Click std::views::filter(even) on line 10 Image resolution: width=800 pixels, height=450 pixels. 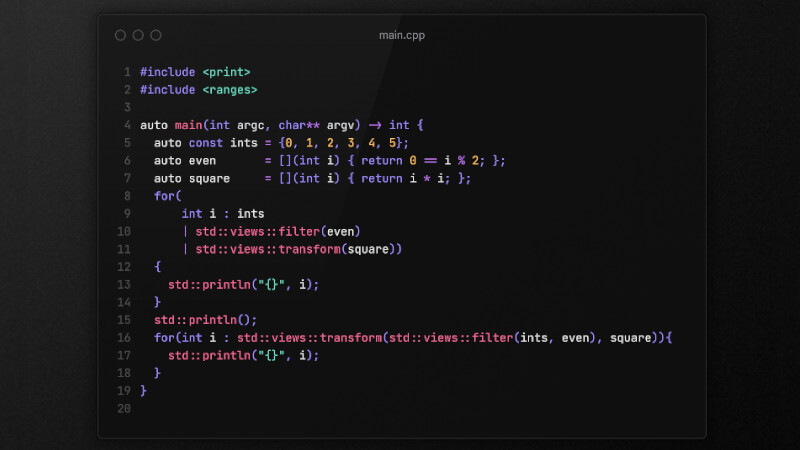click(x=278, y=232)
